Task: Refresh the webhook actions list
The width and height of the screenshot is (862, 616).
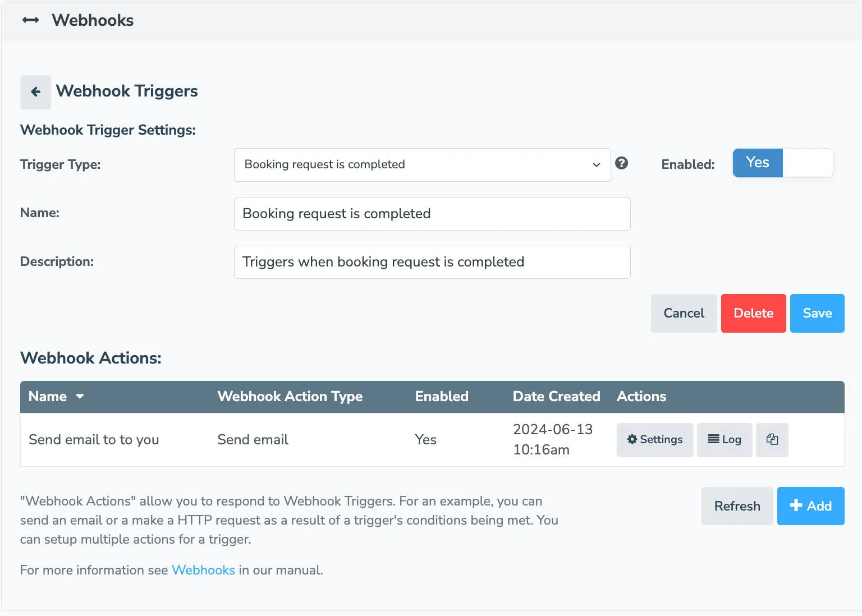Action: point(736,505)
